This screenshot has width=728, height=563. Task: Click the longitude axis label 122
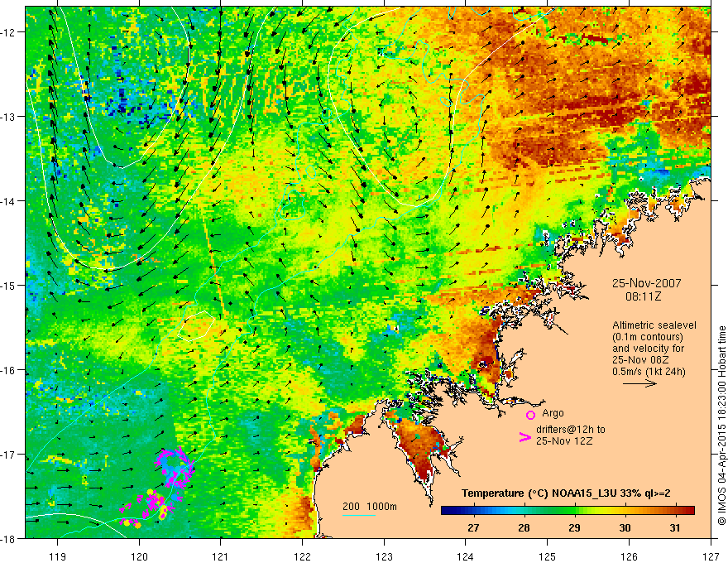click(302, 556)
